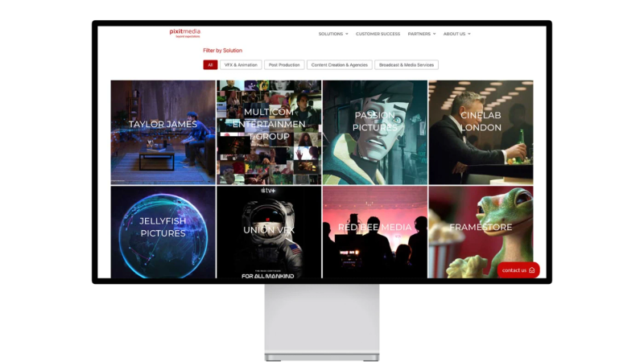644x362 pixels.
Task: Click the pixitmedia logo
Action: (x=185, y=33)
